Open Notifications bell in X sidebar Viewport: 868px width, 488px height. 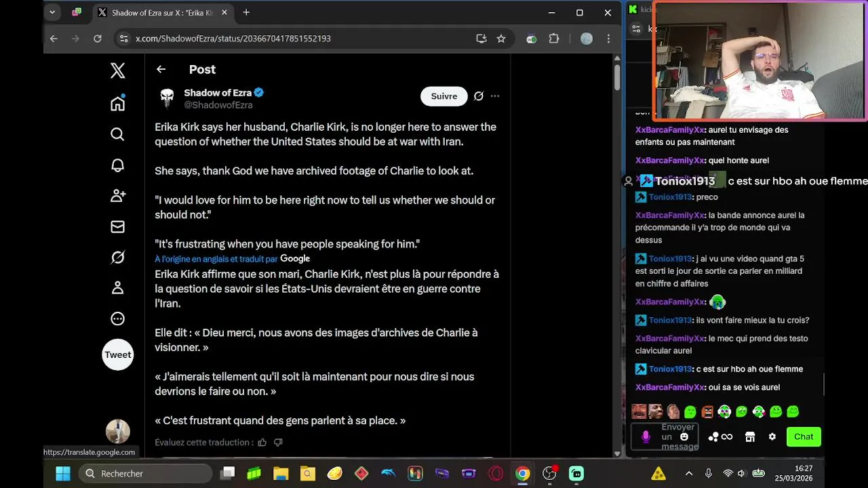tap(117, 165)
